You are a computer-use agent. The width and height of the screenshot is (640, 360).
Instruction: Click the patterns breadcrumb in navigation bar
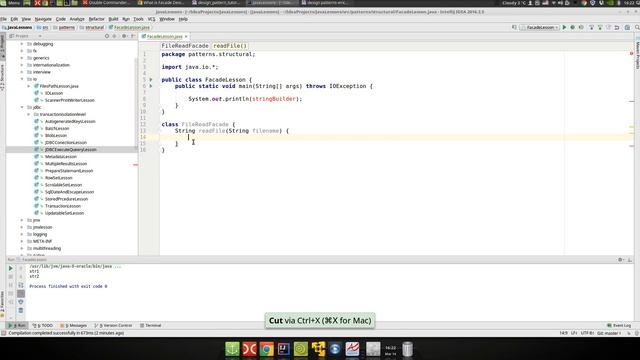click(67, 27)
